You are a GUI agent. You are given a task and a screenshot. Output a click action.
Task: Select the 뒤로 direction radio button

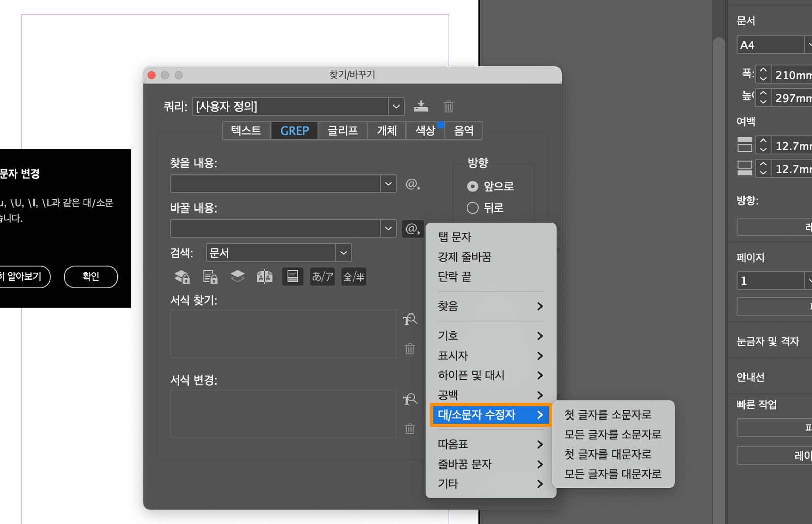472,207
